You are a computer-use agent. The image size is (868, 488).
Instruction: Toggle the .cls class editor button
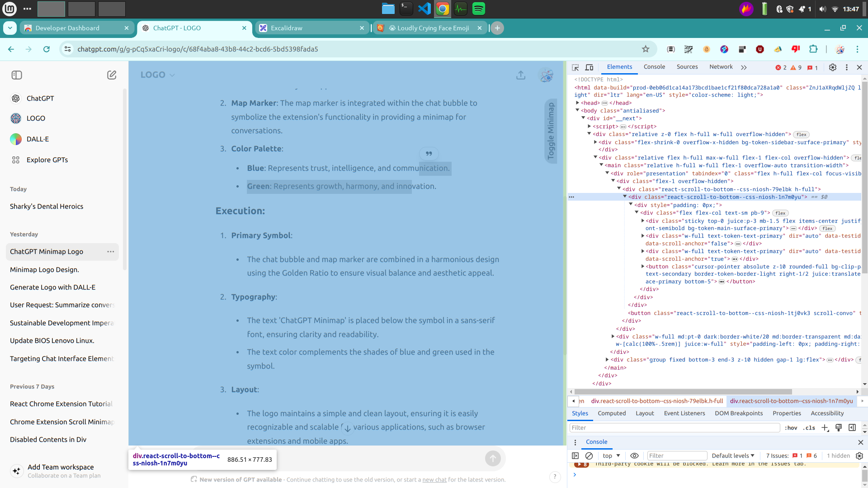(x=809, y=428)
